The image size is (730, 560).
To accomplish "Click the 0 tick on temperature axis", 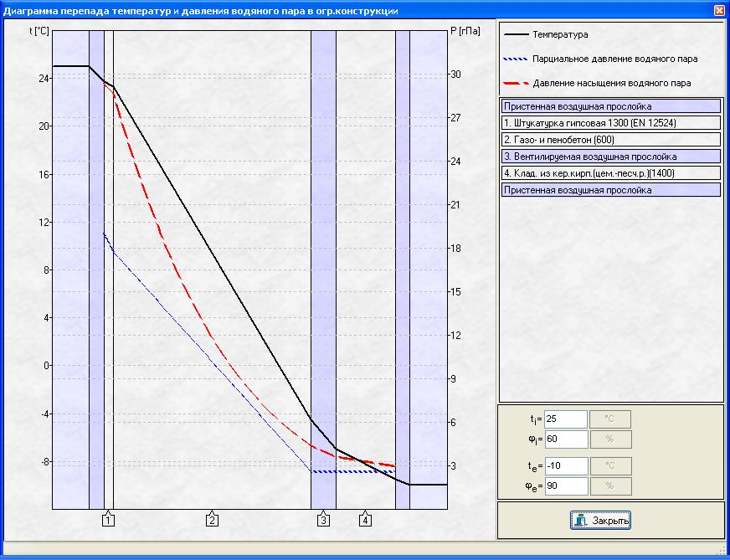I will coord(47,366).
